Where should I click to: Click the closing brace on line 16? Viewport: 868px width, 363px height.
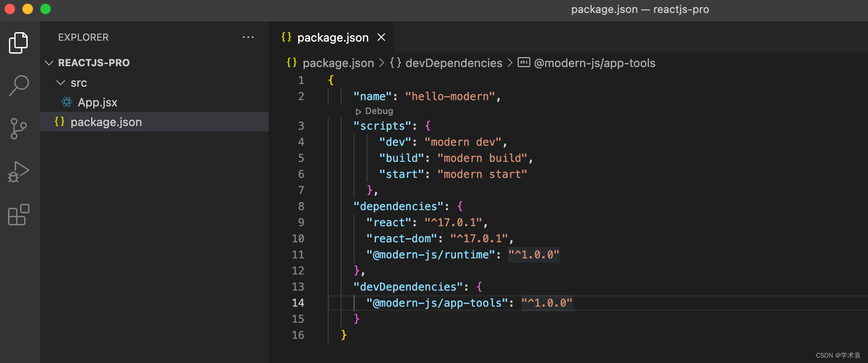(344, 335)
